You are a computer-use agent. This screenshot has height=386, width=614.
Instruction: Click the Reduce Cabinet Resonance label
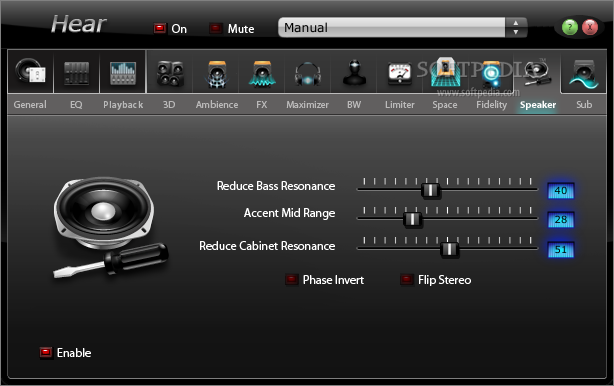pos(267,246)
